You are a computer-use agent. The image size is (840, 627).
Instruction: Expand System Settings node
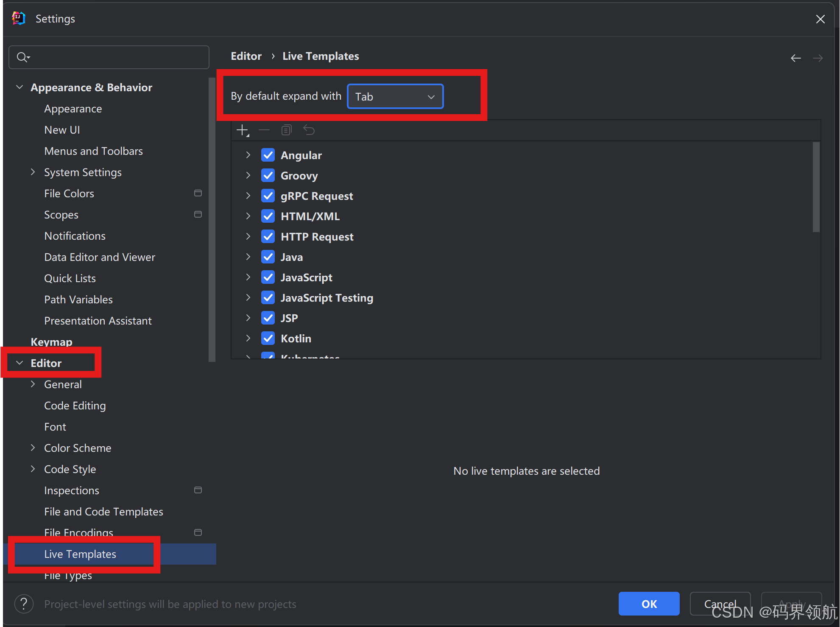33,172
